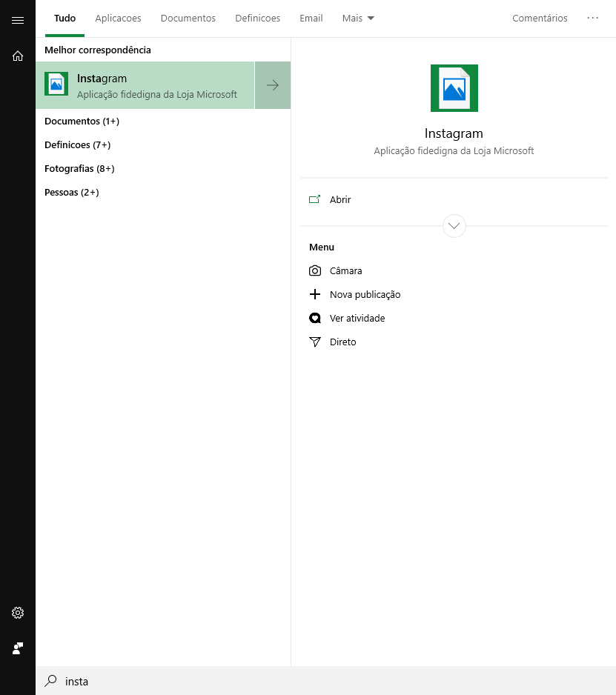Switch to the Aplicacoes tab

(118, 19)
